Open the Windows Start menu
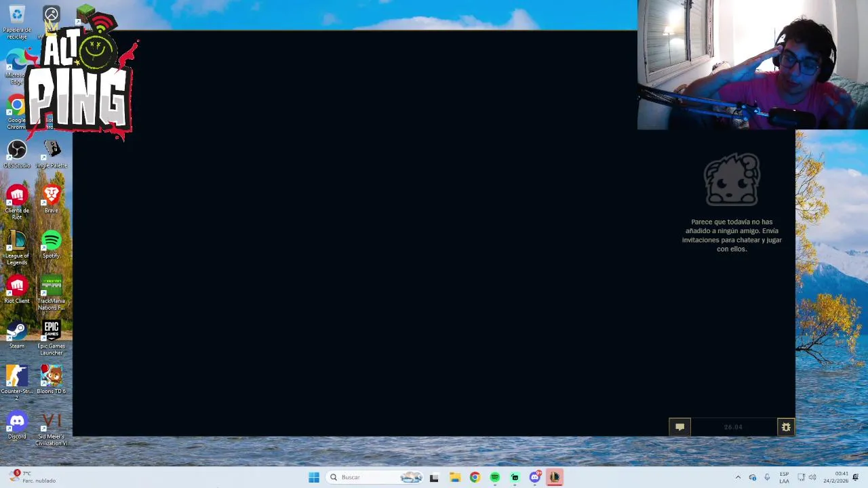This screenshot has width=868, height=488. tap(314, 477)
